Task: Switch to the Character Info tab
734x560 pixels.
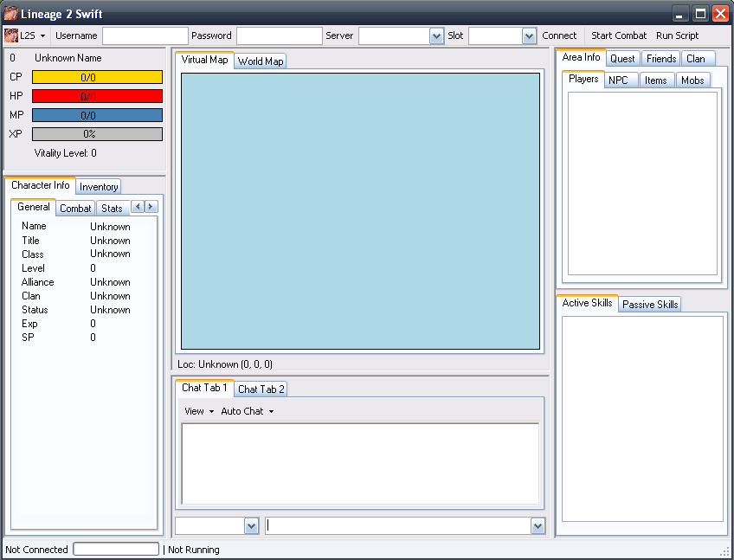Action: 41,185
